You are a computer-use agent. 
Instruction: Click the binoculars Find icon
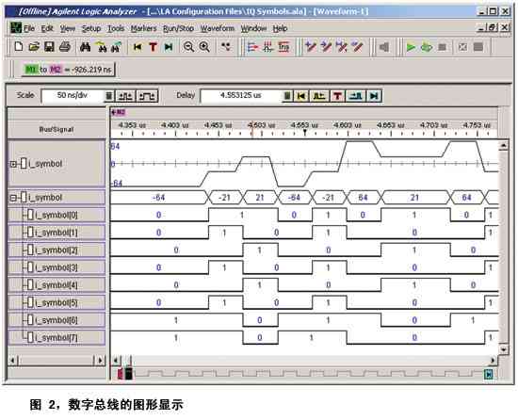pos(85,47)
